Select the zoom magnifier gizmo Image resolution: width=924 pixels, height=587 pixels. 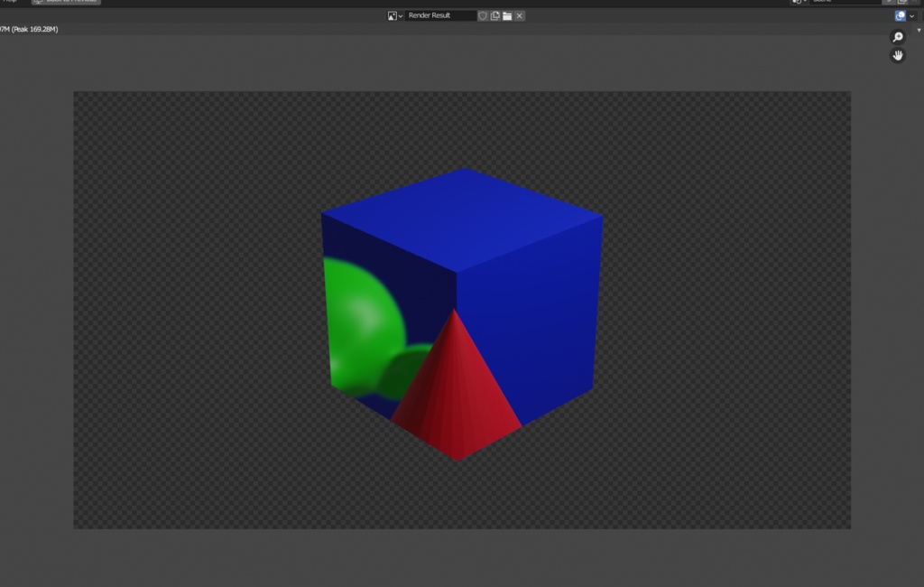click(897, 36)
